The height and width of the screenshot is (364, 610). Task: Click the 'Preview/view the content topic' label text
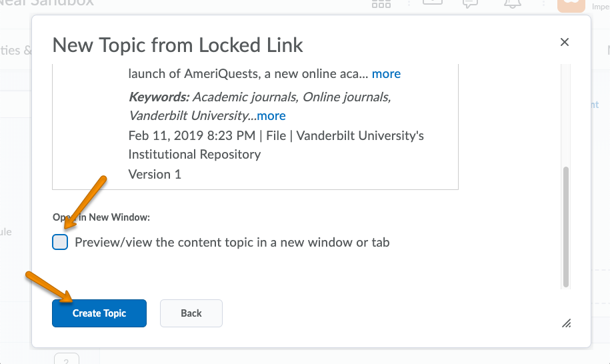pyautogui.click(x=232, y=242)
